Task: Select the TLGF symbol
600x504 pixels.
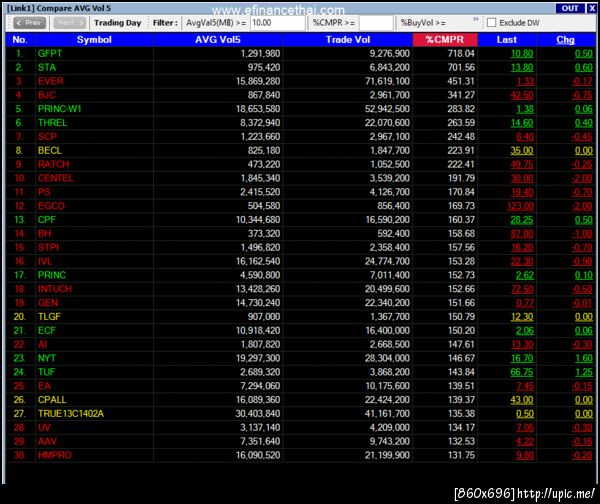Action: (x=49, y=317)
